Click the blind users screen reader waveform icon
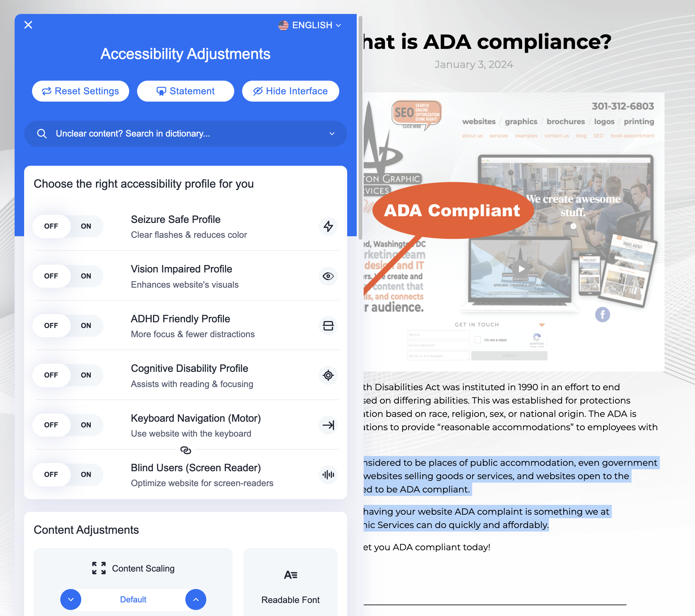695x616 pixels. click(x=328, y=474)
